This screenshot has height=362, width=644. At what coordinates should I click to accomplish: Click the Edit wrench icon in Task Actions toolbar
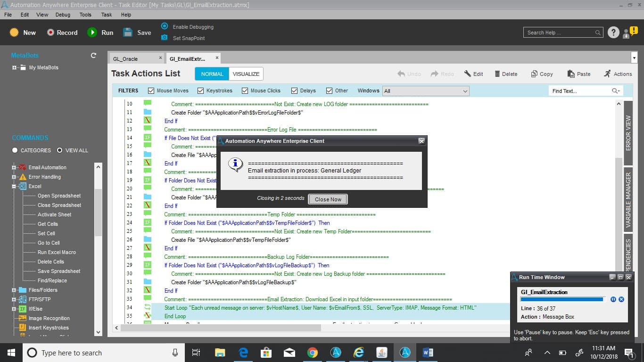coord(468,74)
